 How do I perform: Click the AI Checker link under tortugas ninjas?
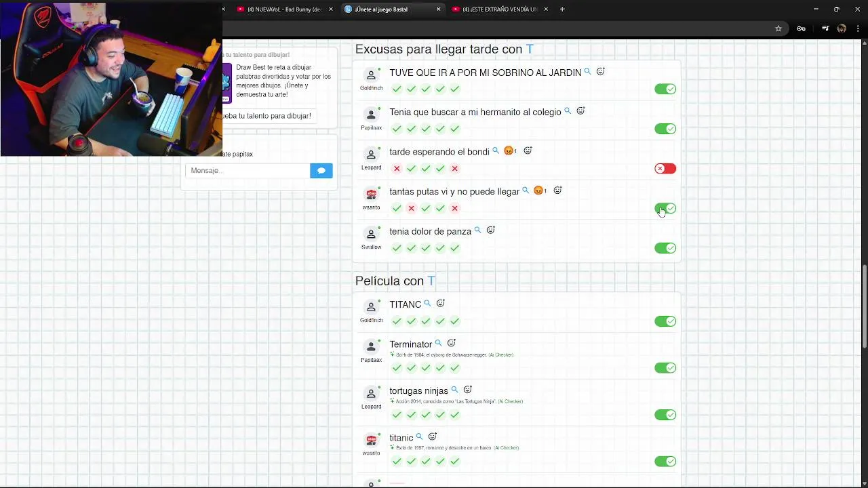coord(511,402)
